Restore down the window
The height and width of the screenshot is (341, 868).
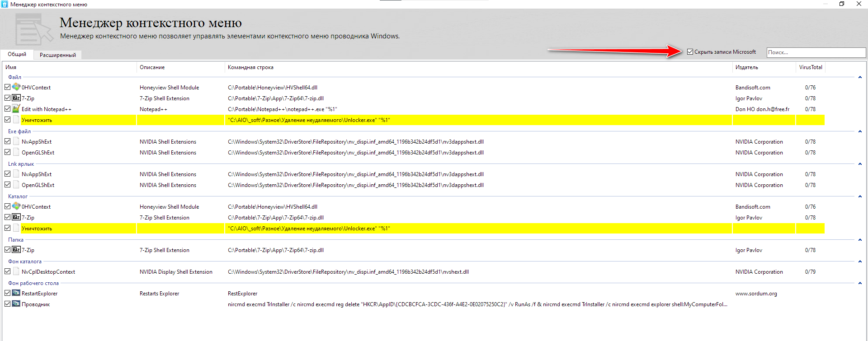[x=842, y=4]
